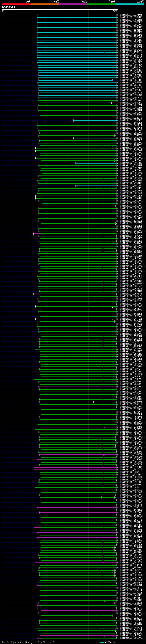
Task: Select the UniRef100_Q94K32 label
Action: click(131, 58)
